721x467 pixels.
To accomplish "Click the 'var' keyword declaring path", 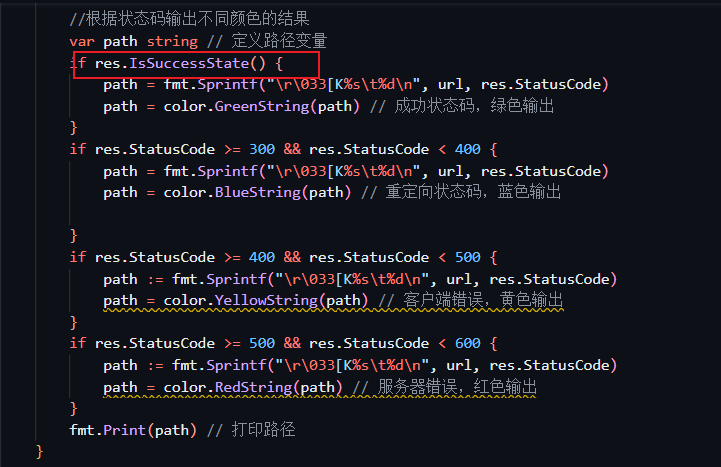I will coord(82,41).
